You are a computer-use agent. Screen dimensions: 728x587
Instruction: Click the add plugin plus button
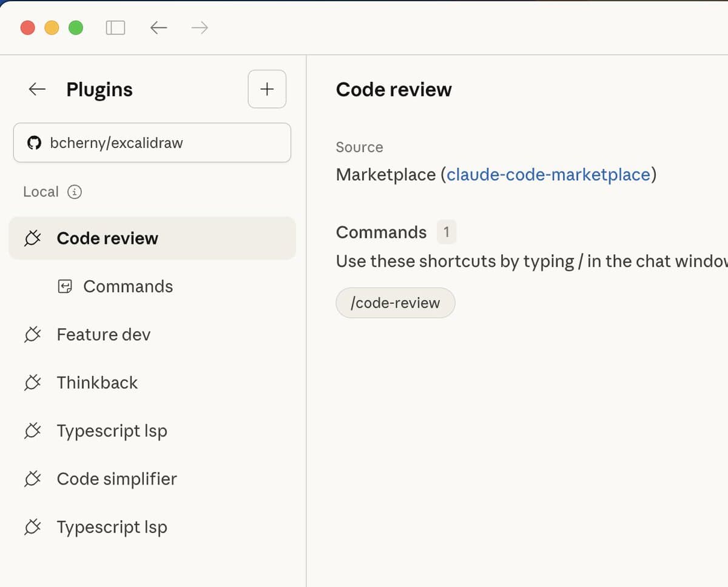click(x=267, y=89)
